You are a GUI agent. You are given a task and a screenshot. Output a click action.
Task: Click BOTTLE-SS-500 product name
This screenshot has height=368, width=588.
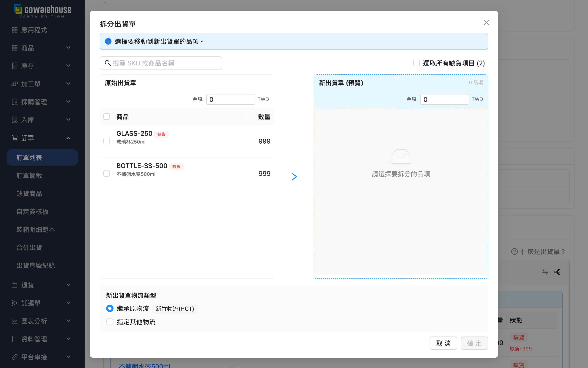[x=142, y=166]
